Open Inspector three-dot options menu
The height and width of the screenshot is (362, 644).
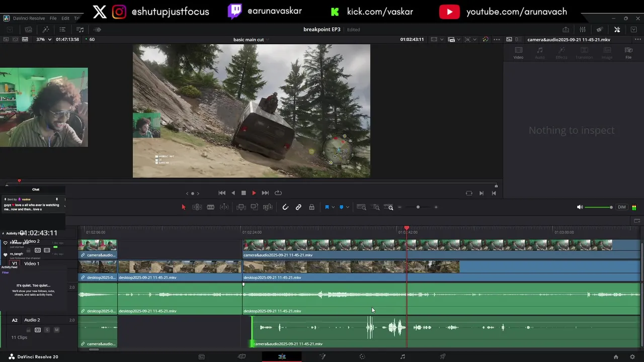637,39
